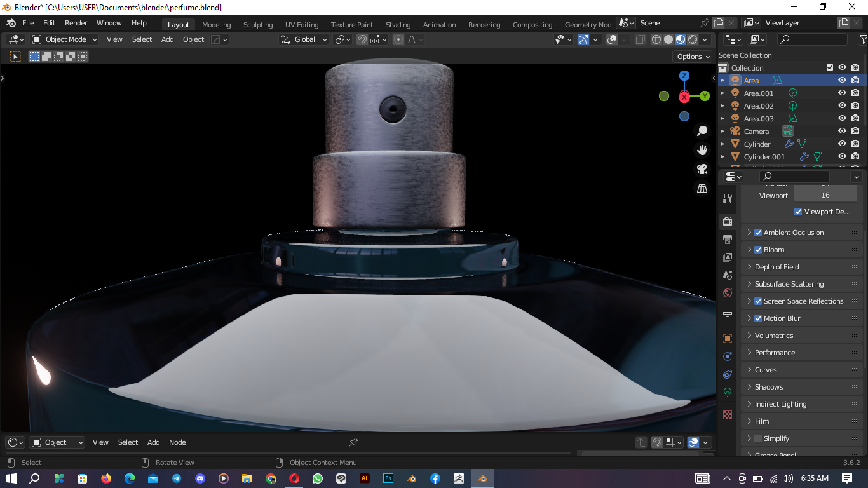
Task: Click the Windows Start button
Action: (11, 478)
